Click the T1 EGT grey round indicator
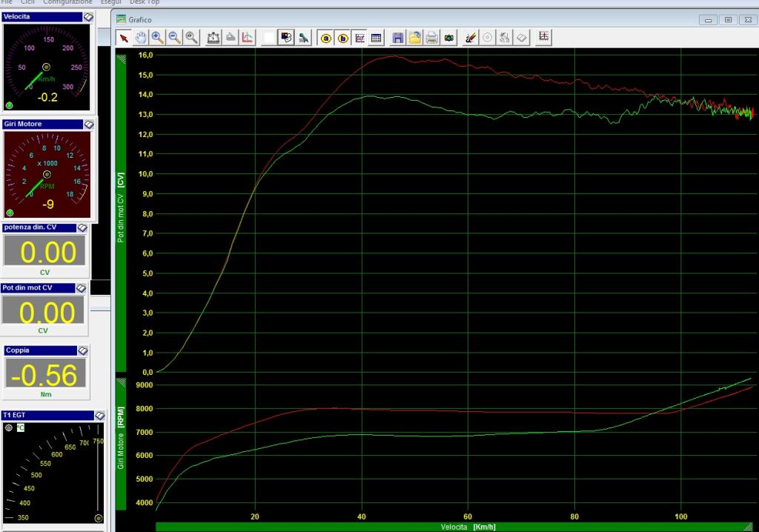The image size is (759, 532). 9,428
